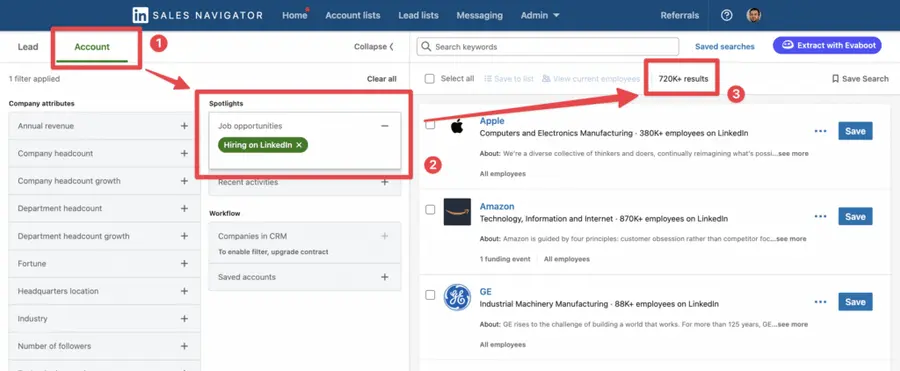Click the Apple company logo
The width and height of the screenshot is (900, 371).
coord(457,126)
